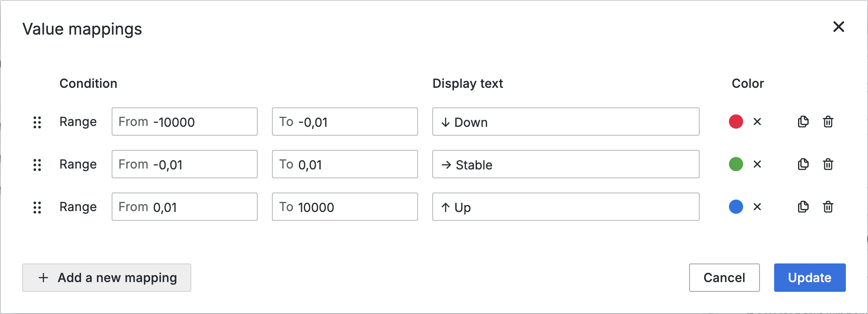This screenshot has height=314, width=868.
Task: Delete the Stable range mapping
Action: [x=828, y=164]
